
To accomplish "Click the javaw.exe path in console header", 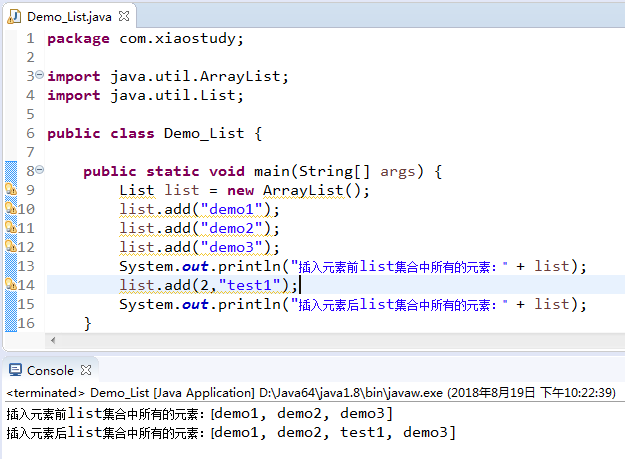I will click(351, 393).
